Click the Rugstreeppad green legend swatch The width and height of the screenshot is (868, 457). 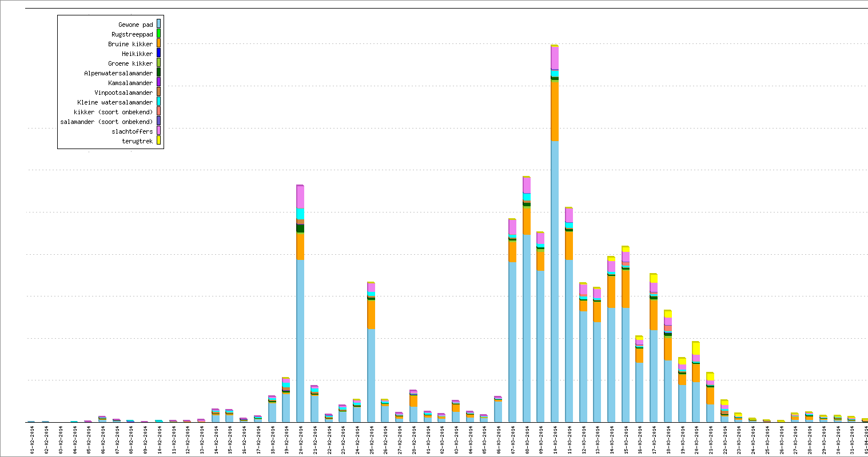(158, 34)
